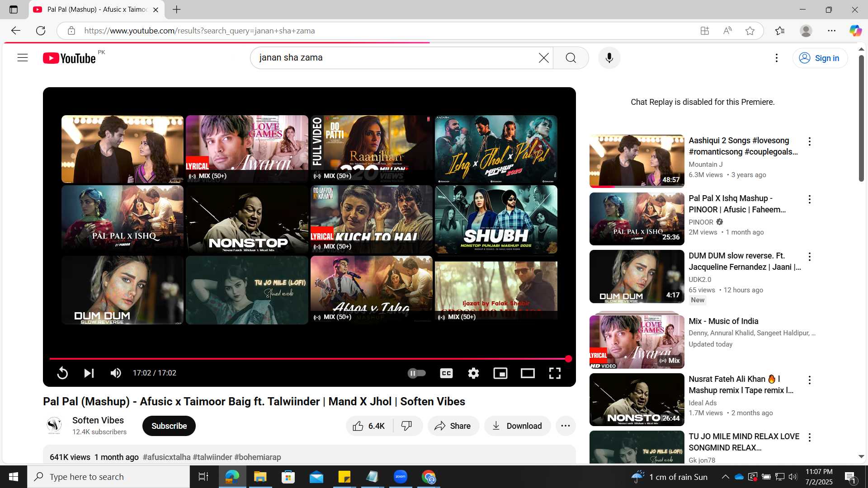
Task: Open the browser profile icon
Action: pyautogui.click(x=806, y=31)
